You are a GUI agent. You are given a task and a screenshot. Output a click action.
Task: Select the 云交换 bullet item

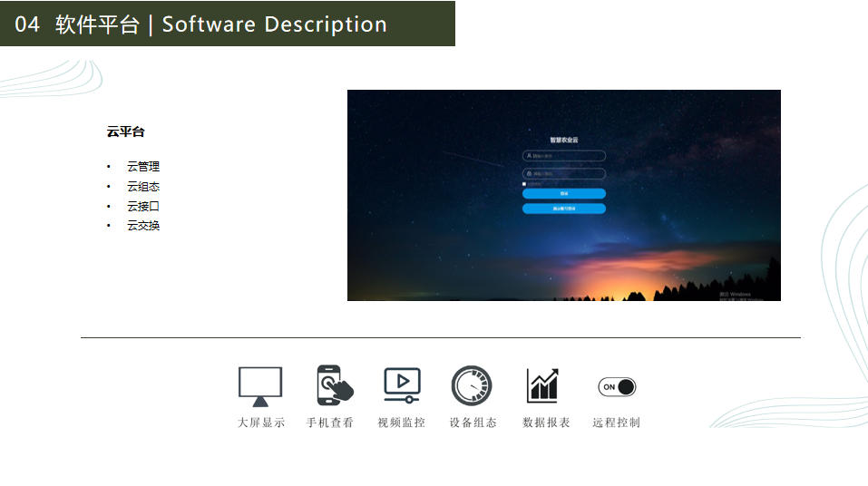[143, 226]
